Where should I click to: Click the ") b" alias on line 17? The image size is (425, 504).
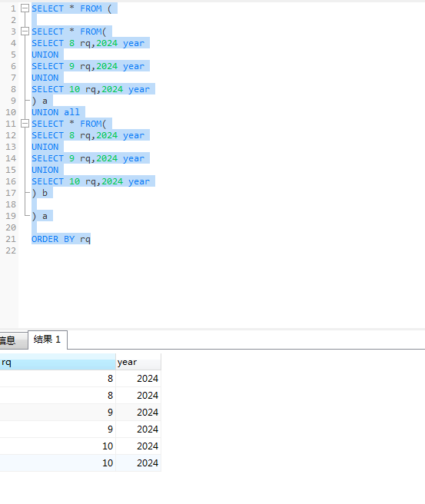point(39,193)
